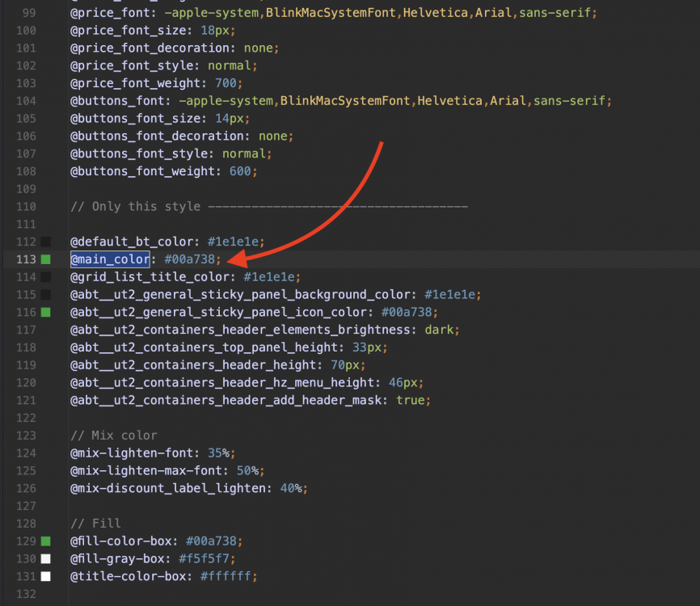Click the white swatch for @title-color-box

[46, 576]
